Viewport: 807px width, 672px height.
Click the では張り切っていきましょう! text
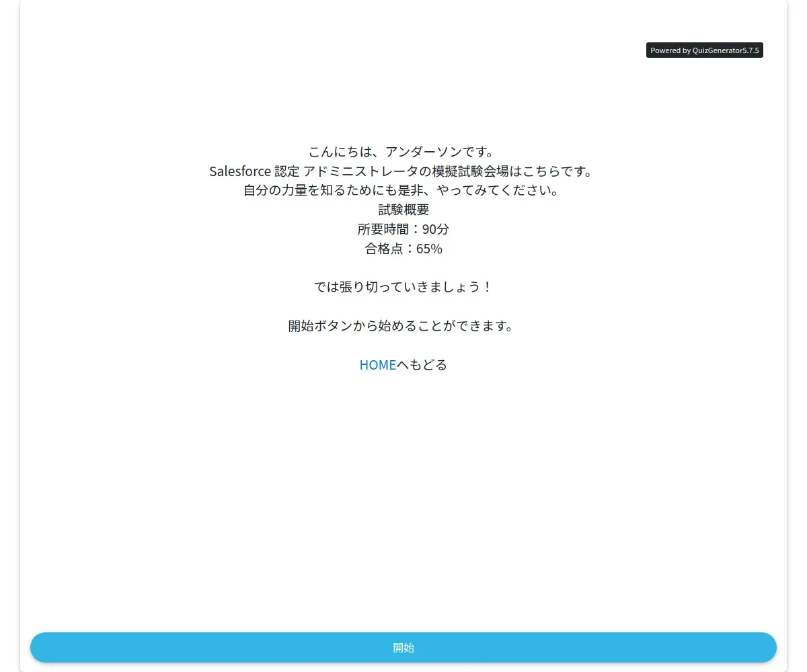pyautogui.click(x=403, y=287)
